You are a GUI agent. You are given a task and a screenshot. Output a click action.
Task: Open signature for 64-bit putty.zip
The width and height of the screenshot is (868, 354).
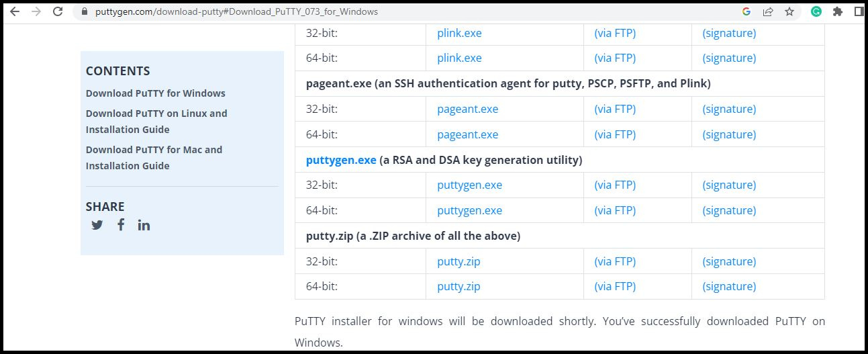tap(729, 286)
